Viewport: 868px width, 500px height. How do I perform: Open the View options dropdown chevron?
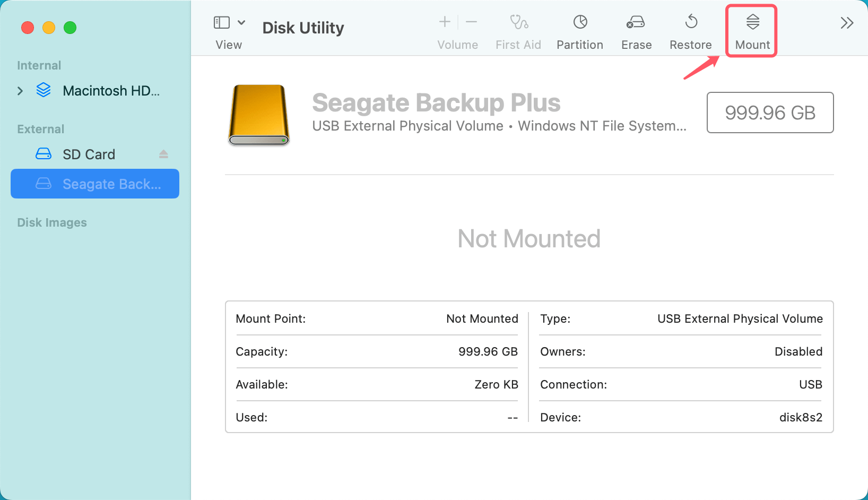[242, 22]
